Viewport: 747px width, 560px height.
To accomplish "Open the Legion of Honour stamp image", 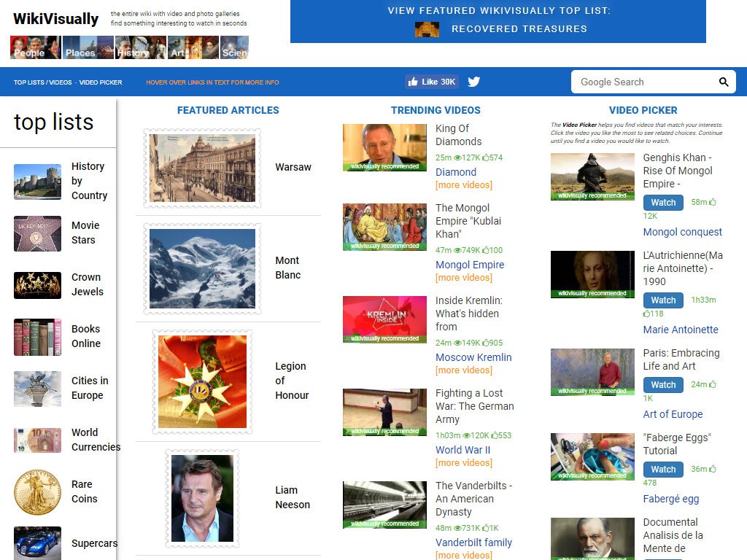I will 203,382.
